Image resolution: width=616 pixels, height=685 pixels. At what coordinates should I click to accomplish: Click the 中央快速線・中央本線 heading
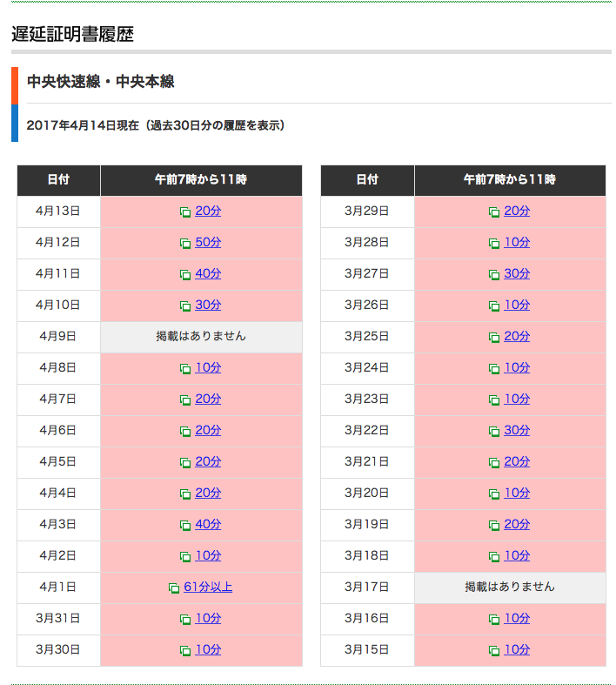coord(101,82)
